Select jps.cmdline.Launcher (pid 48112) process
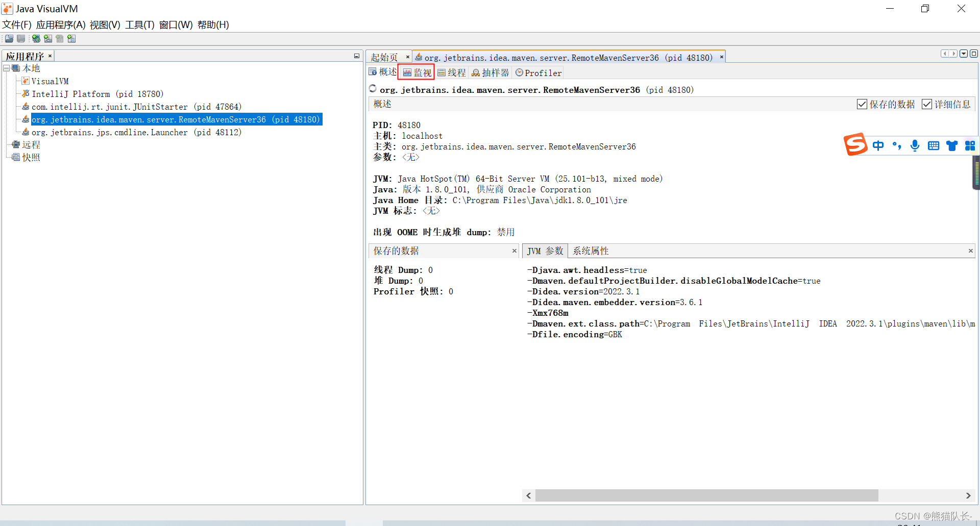This screenshot has width=980, height=526. 137,132
